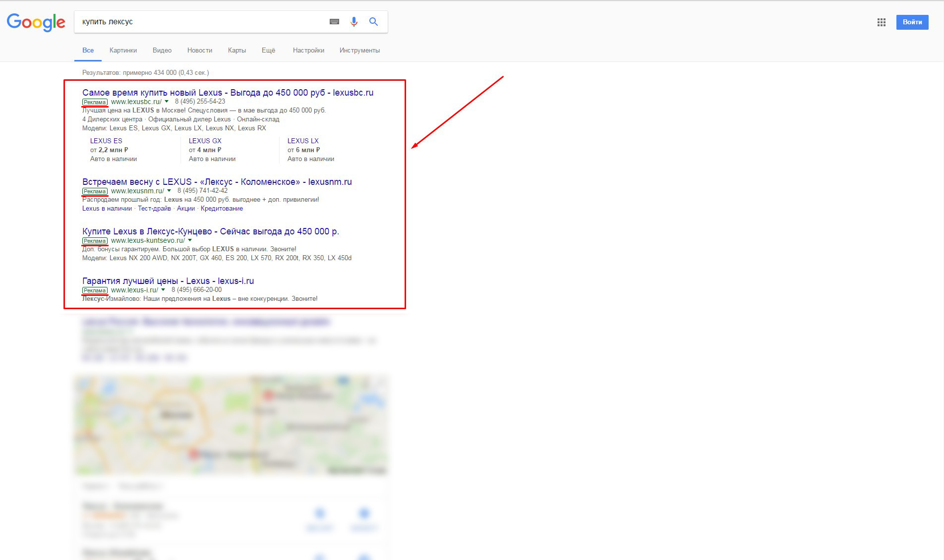The image size is (944, 560).
Task: Expand dropdown arrow next to www.lexus-i.ru
Action: [163, 290]
